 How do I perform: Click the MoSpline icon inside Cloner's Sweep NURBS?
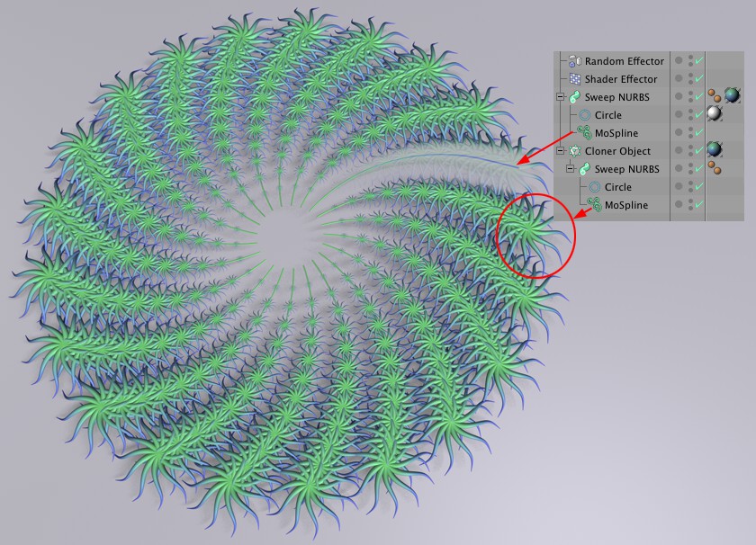[x=595, y=204]
